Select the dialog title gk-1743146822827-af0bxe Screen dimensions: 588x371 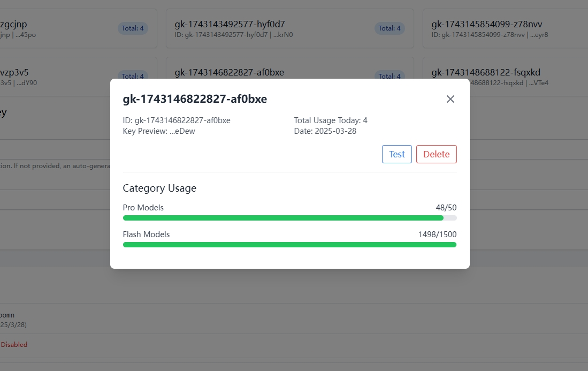tap(195, 99)
